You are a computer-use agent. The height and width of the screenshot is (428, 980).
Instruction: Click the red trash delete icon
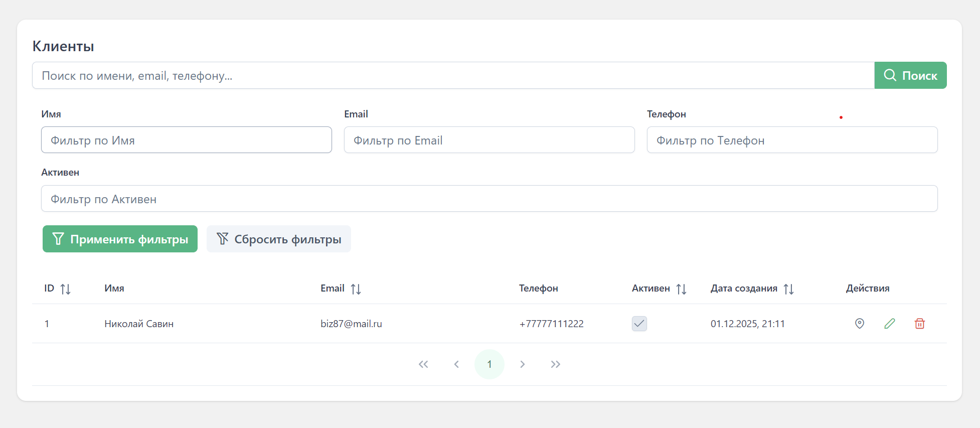pyautogui.click(x=919, y=324)
